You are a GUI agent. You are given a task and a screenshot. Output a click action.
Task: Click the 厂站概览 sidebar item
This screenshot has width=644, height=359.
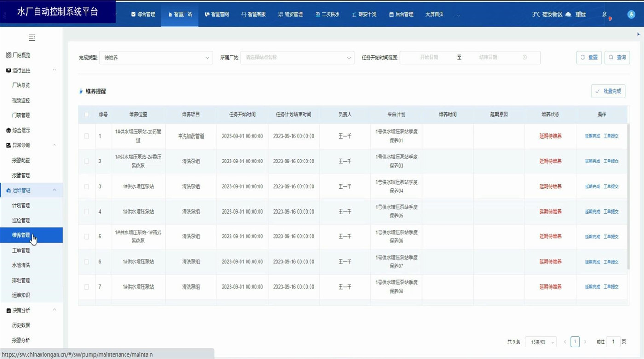[x=21, y=55]
